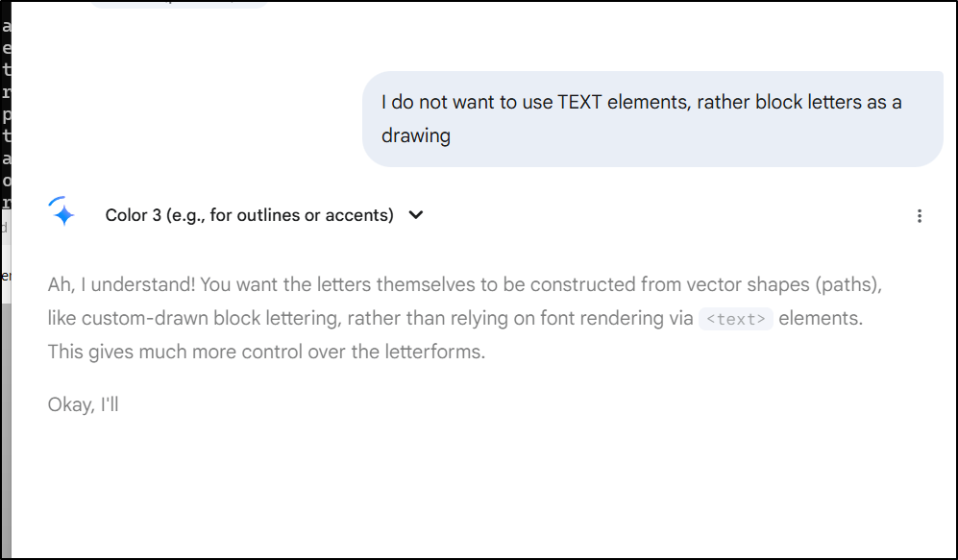
Task: Click the blue Gemini sparkle icon
Action: pos(61,212)
